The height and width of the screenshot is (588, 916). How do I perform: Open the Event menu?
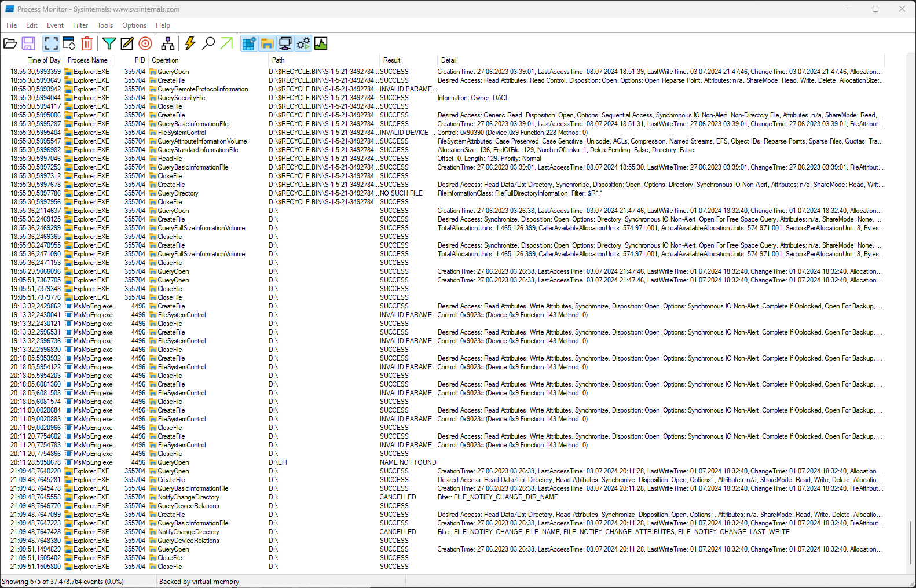[x=55, y=25]
